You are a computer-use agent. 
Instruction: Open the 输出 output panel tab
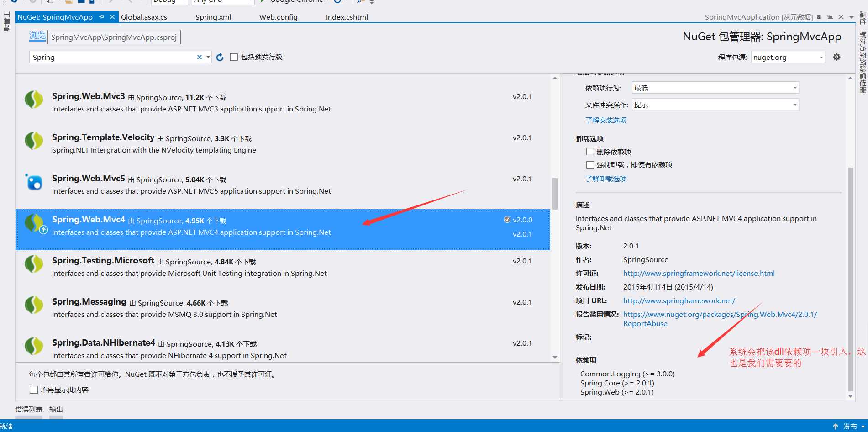[56, 410]
